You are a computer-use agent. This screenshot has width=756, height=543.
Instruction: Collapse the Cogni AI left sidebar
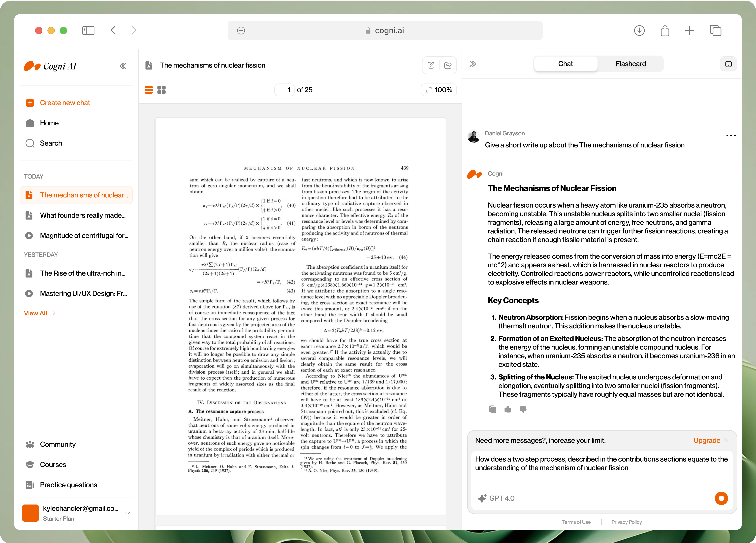(x=123, y=66)
